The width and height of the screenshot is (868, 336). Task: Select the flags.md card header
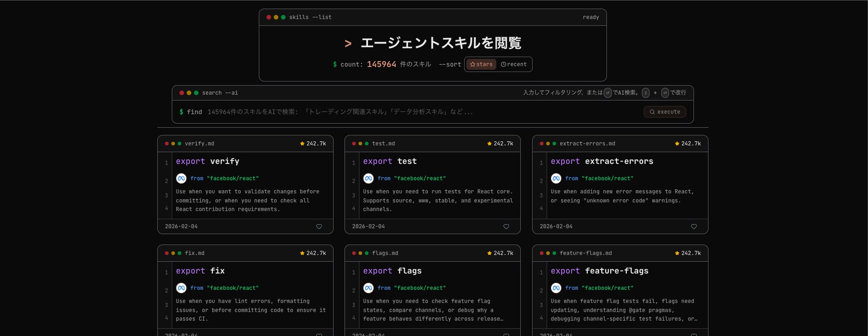point(432,253)
